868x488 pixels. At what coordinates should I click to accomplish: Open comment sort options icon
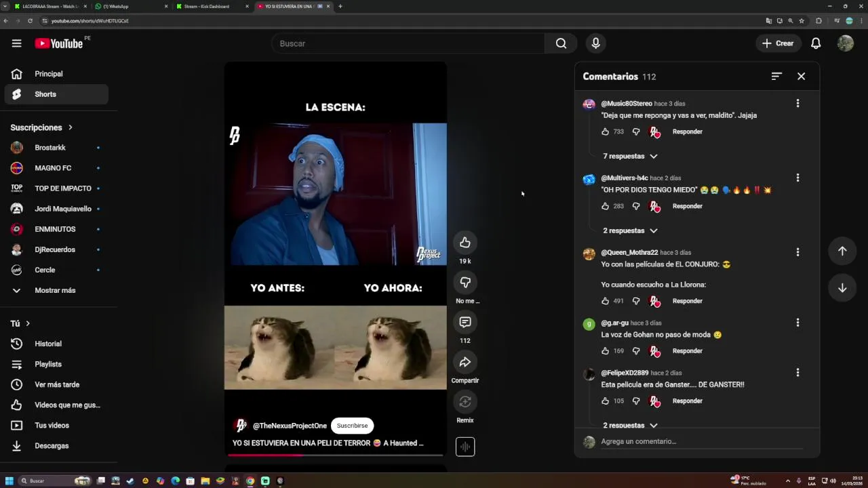point(776,77)
